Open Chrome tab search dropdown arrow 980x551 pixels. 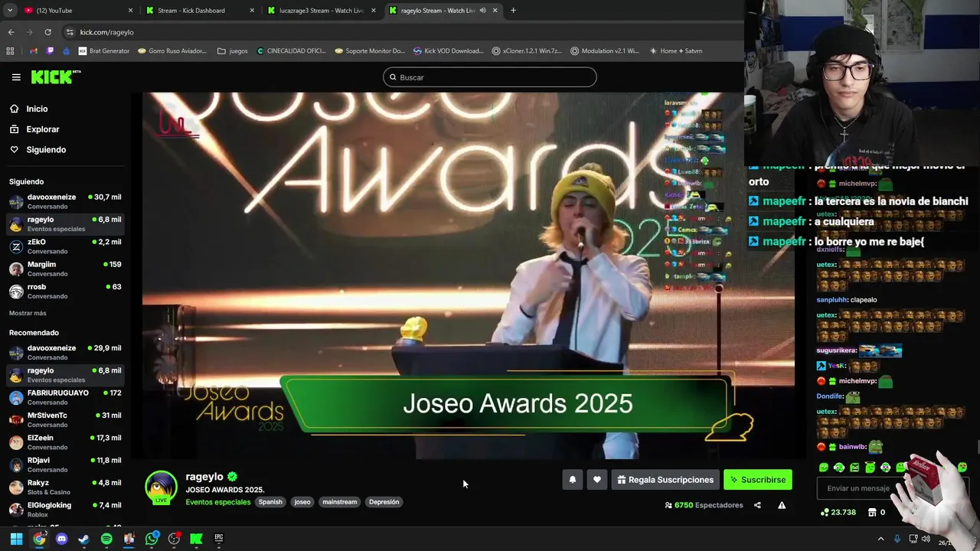[11, 11]
